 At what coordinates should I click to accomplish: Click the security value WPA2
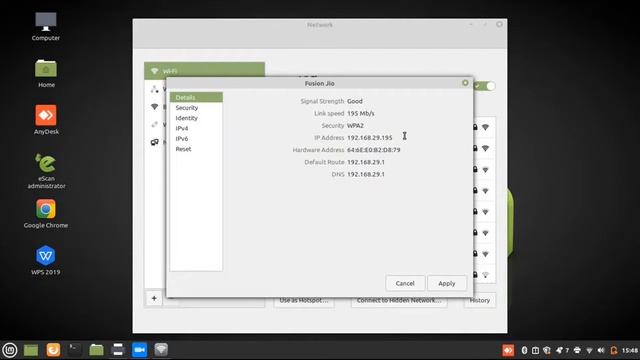355,125
